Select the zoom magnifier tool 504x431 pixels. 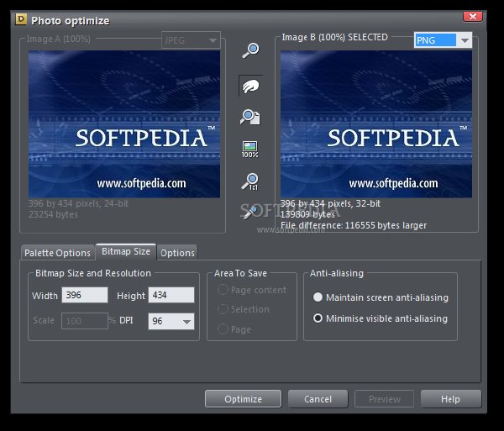250,50
